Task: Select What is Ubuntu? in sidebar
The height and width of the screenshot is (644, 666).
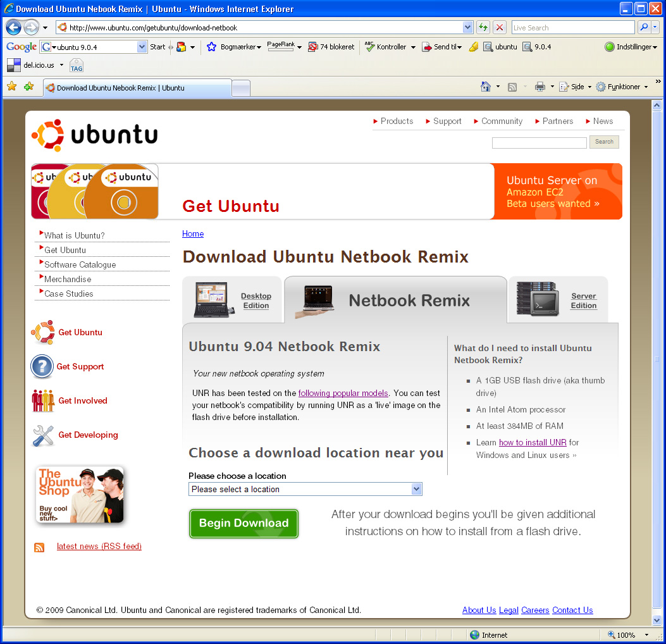Action: click(x=74, y=235)
